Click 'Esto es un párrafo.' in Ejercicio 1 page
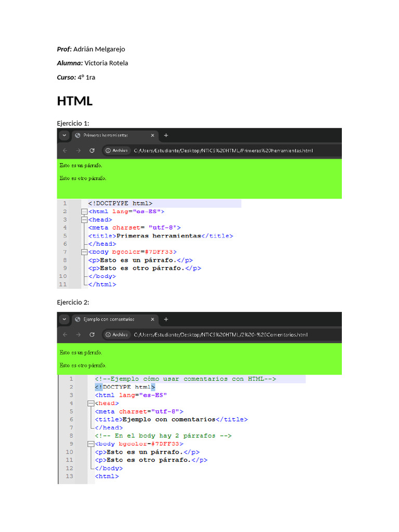Screen dimensions: 399x532 81,166
